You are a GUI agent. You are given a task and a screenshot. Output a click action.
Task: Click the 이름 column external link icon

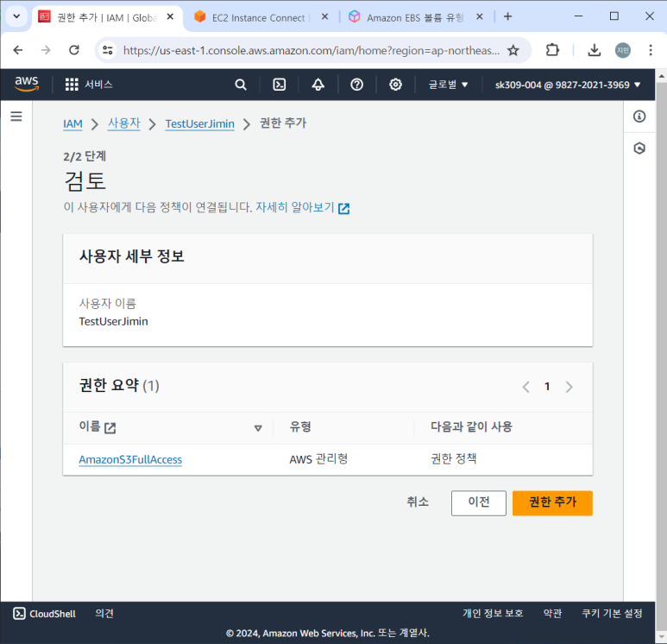(110, 428)
